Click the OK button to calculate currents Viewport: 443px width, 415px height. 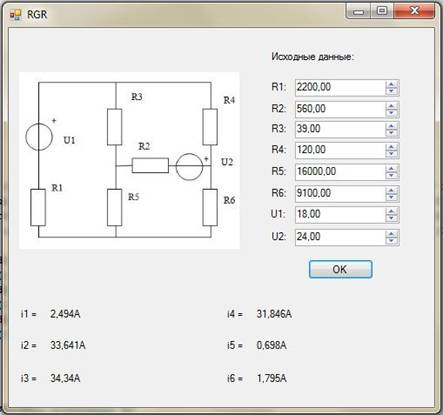[340, 269]
